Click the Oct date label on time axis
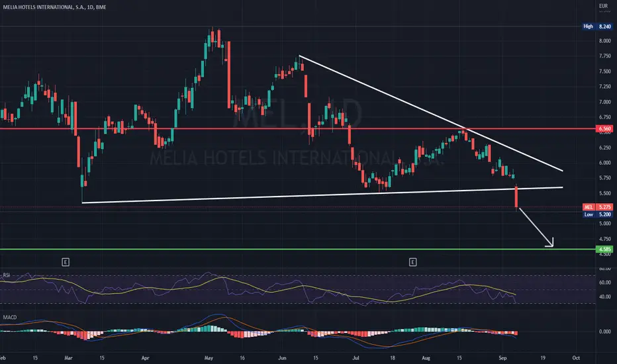The image size is (617, 364). [576, 358]
